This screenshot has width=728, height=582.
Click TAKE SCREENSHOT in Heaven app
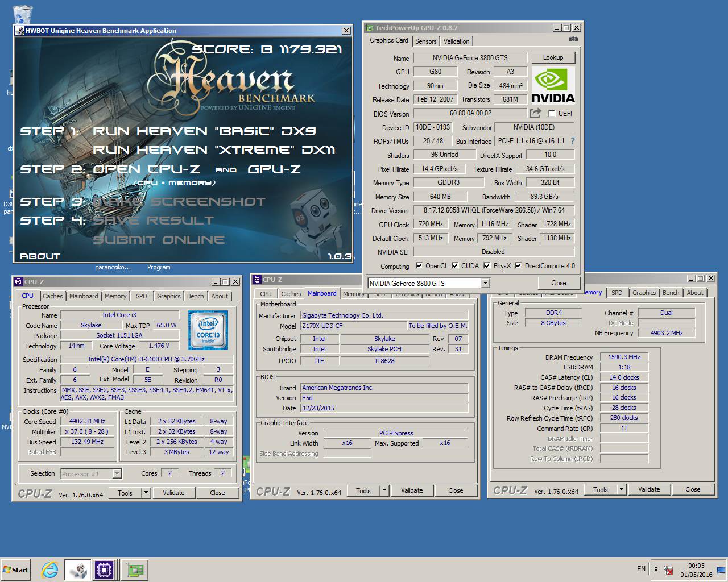pos(179,202)
